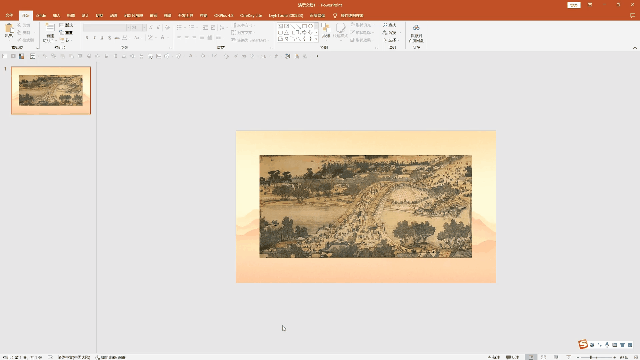
Task: Expand the Shapes gallery More arrow
Action: [316, 39]
